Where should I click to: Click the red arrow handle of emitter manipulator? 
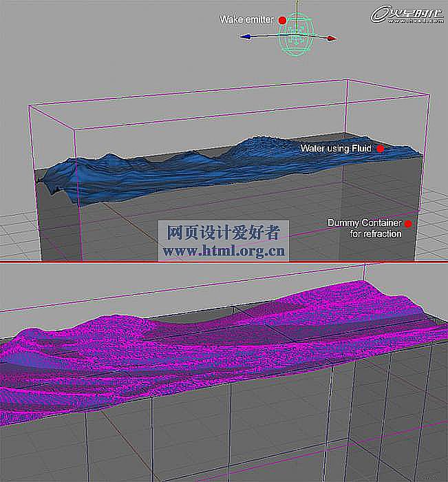pos(331,39)
